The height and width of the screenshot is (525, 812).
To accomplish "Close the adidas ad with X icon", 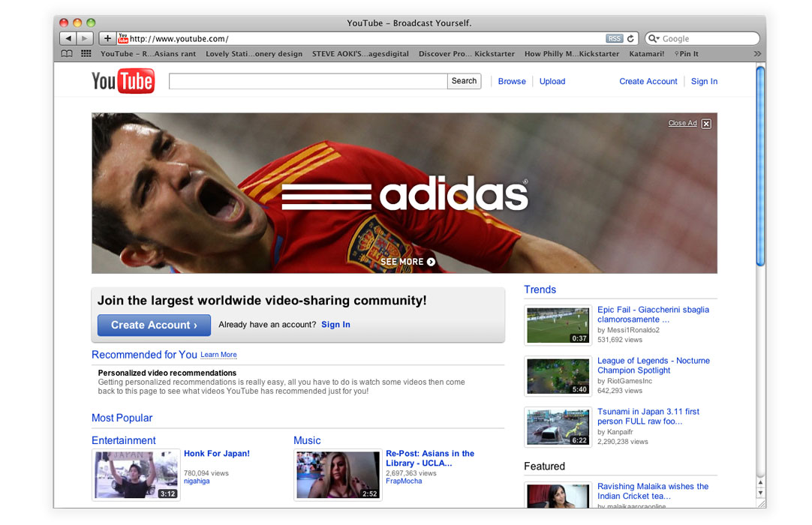I will [x=706, y=123].
